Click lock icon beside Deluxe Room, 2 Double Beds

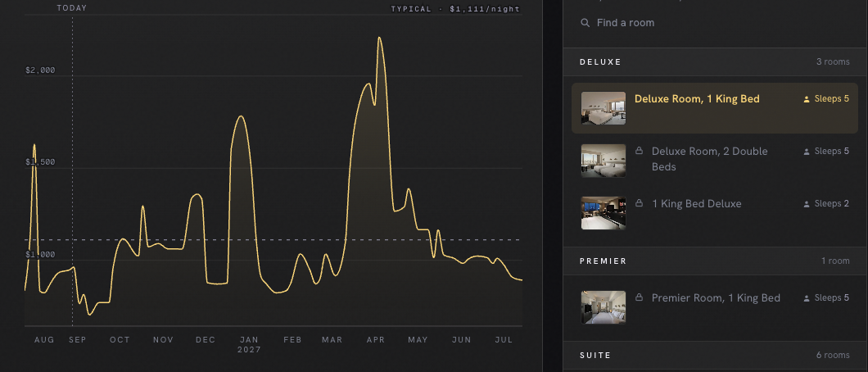pyautogui.click(x=639, y=151)
